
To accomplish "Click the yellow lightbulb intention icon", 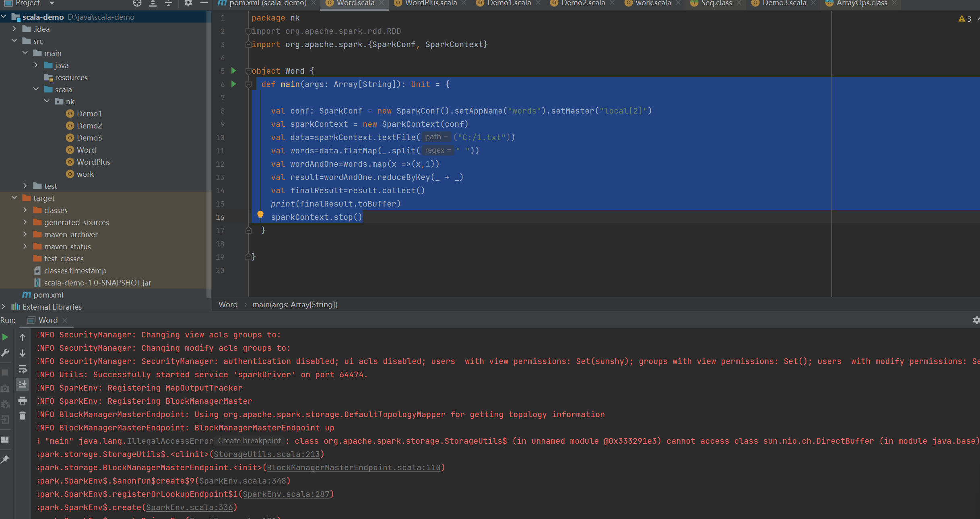I will coord(260,215).
